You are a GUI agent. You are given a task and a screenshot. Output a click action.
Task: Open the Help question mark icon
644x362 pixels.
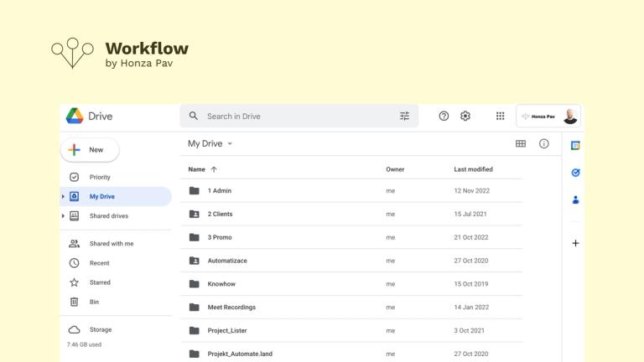coord(444,116)
